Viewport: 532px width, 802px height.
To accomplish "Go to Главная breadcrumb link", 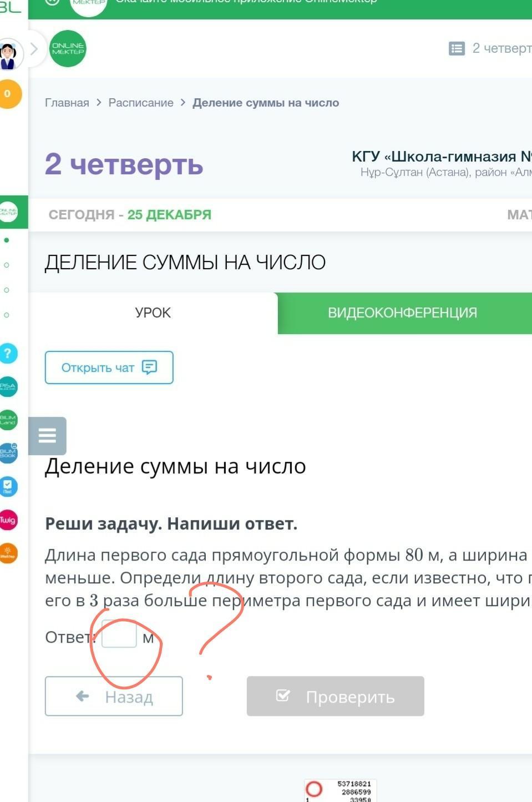I will click(x=67, y=103).
